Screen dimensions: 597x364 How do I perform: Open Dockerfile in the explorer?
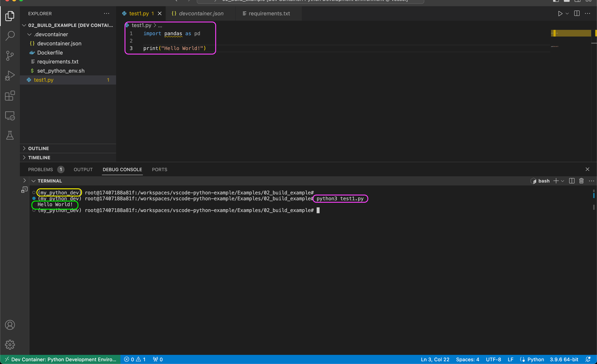point(50,52)
